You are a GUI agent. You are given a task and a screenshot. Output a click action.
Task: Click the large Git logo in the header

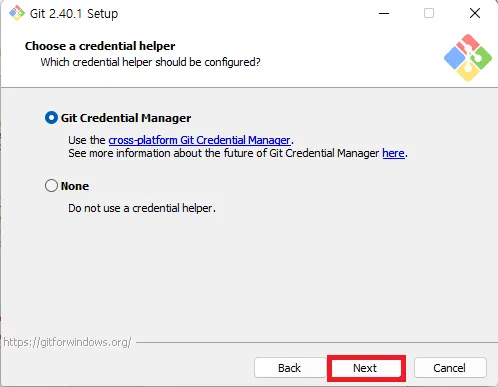[x=468, y=58]
